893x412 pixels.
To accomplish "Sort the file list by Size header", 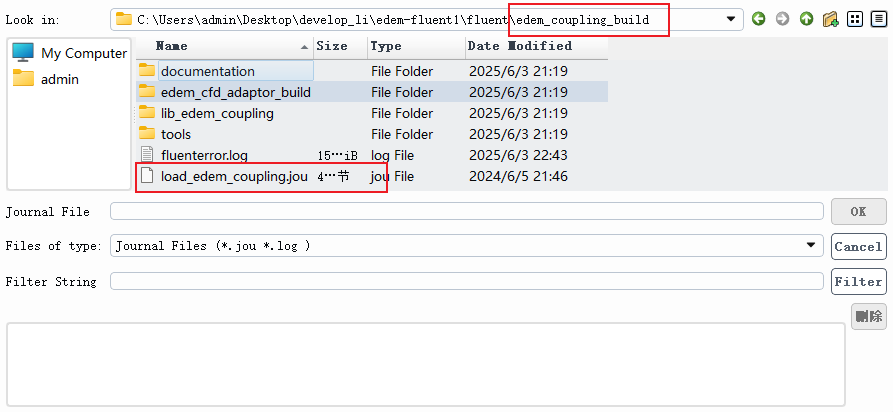I will pyautogui.click(x=341, y=46).
